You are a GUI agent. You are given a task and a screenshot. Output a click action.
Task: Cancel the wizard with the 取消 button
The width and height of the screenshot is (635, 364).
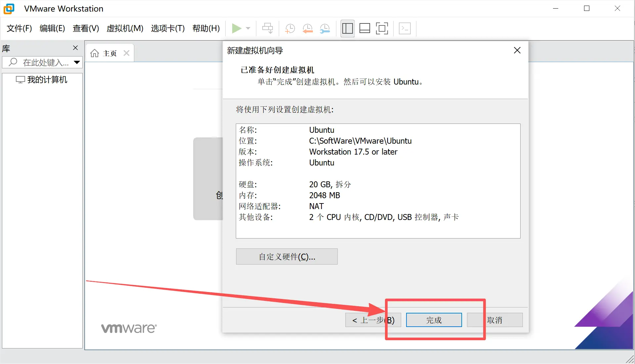(495, 320)
